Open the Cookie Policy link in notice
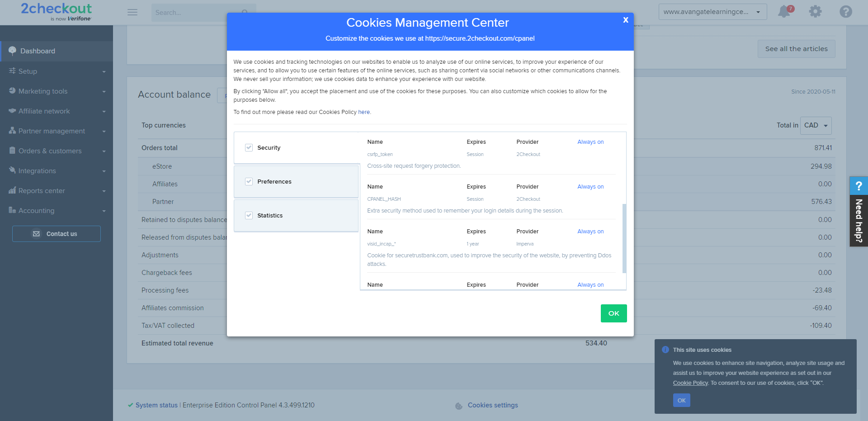868x421 pixels. click(x=690, y=383)
